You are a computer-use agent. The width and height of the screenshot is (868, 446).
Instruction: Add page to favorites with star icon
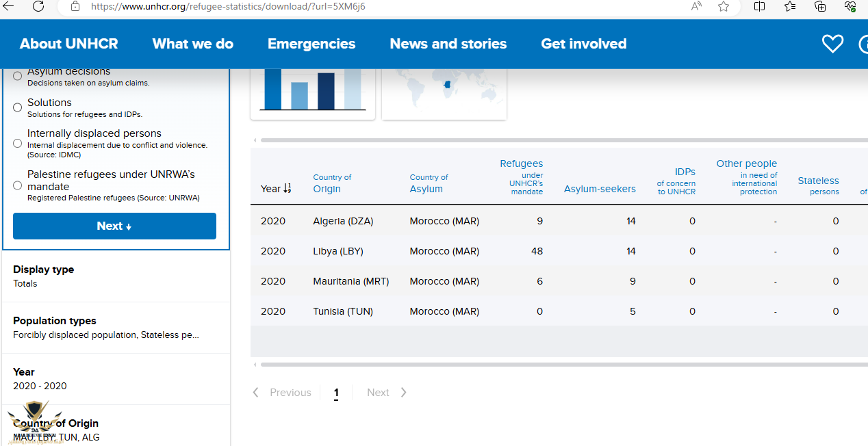(724, 6)
